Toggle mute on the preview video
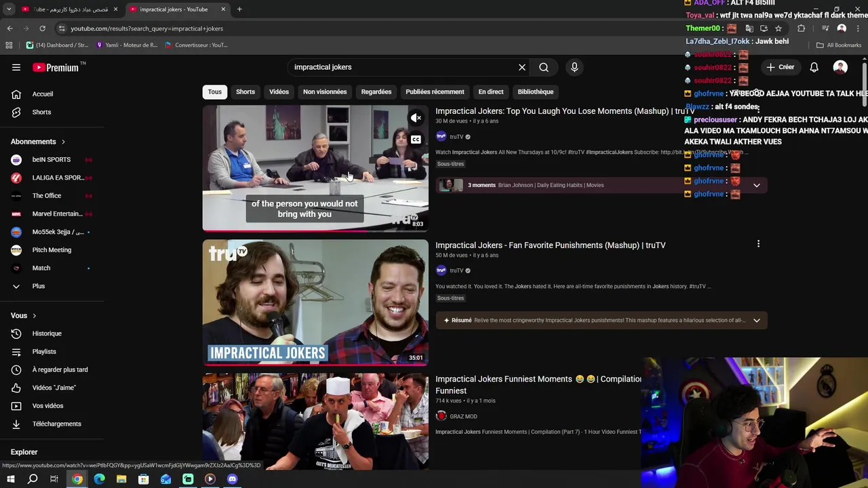The image size is (868, 488). click(416, 118)
